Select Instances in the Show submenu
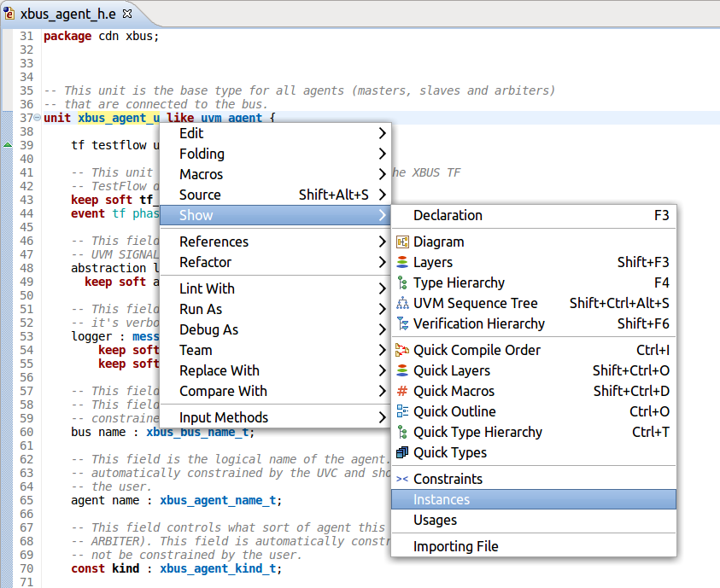The image size is (720, 588). point(442,499)
